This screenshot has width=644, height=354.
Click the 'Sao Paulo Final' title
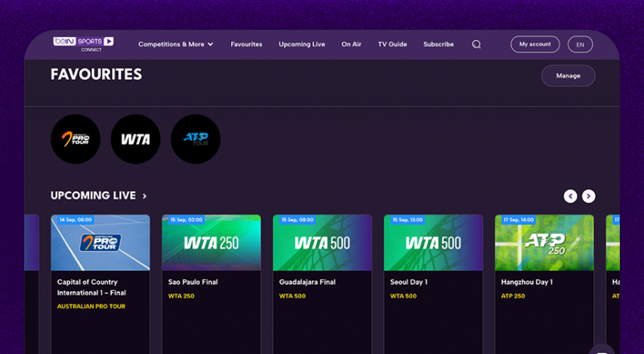click(193, 282)
